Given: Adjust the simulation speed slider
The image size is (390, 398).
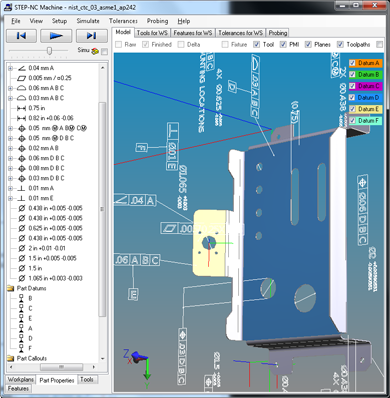Looking at the screenshot, I should click(49, 51).
